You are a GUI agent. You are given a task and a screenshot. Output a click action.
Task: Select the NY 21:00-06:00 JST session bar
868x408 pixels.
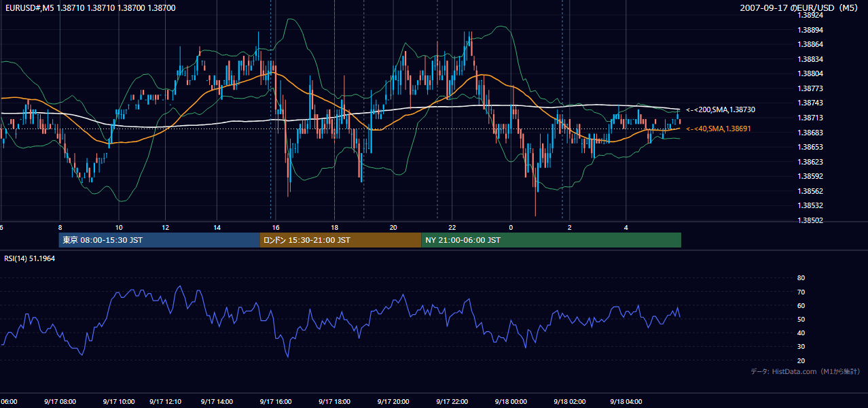click(x=551, y=240)
